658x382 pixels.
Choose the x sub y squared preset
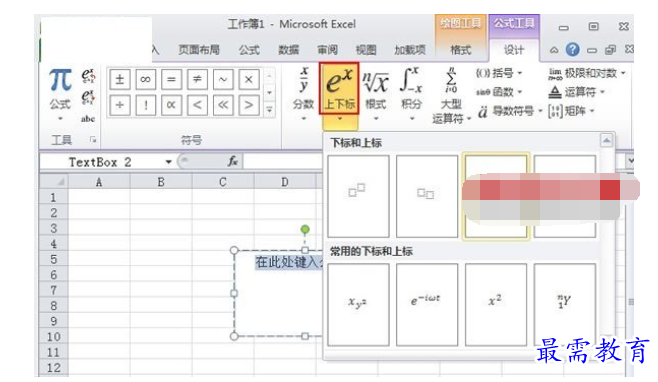tap(358, 304)
